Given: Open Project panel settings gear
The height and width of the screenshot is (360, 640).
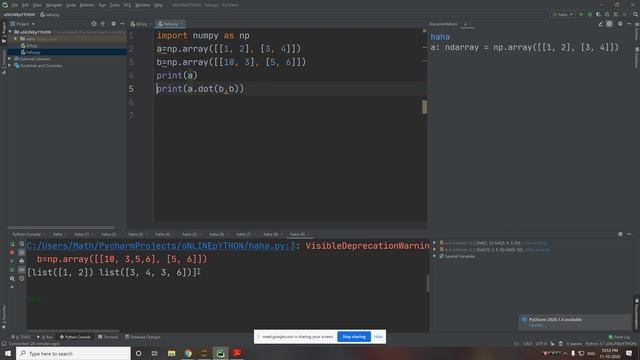Looking at the screenshot, I should click(x=113, y=24).
